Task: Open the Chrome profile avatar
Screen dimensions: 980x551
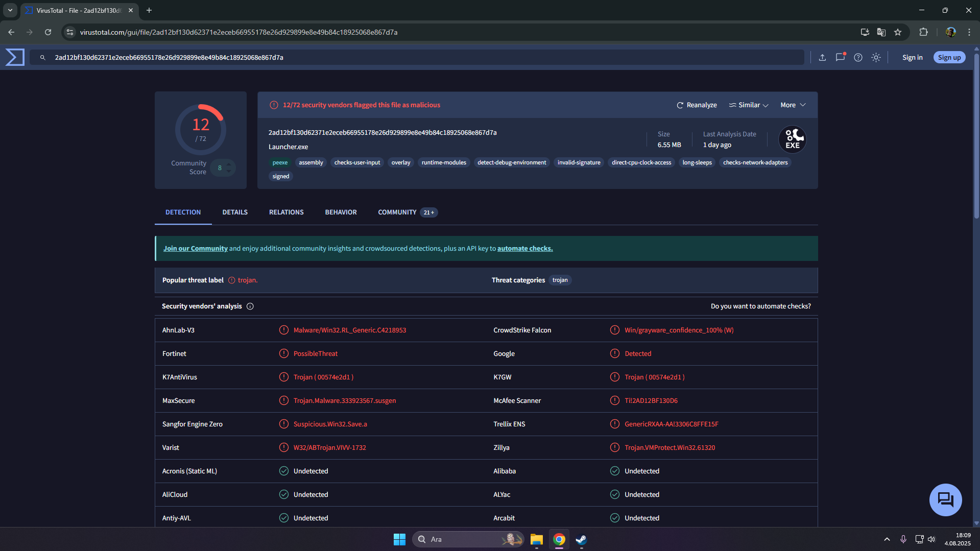Action: tap(950, 32)
